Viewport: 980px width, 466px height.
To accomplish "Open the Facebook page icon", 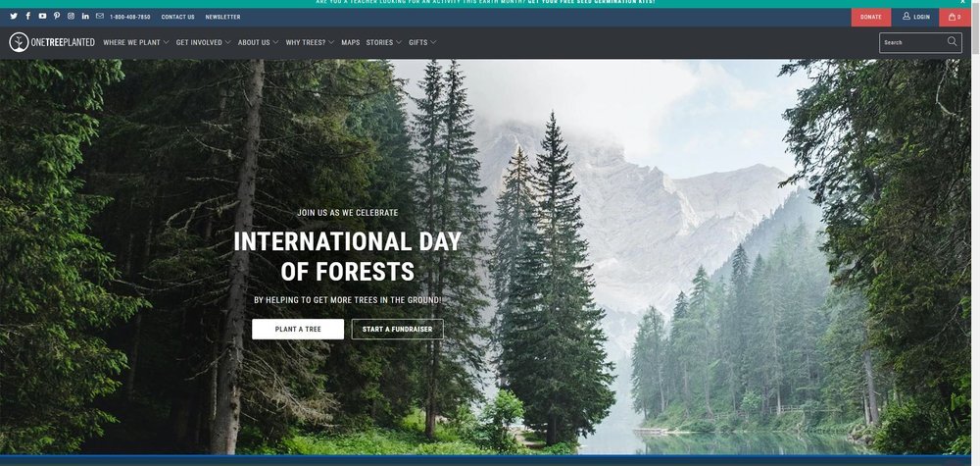I will pyautogui.click(x=28, y=17).
